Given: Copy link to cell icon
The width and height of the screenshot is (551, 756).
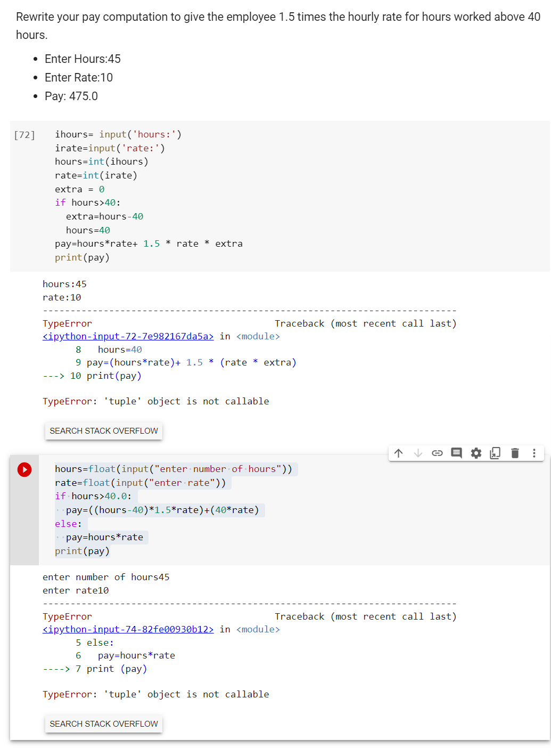Looking at the screenshot, I should [x=437, y=453].
